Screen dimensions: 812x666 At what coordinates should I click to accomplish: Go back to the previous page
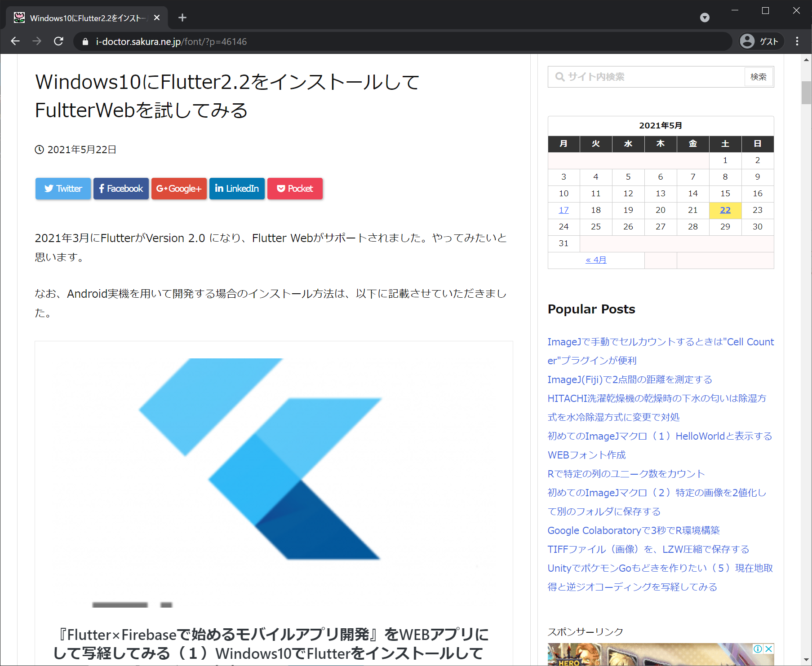tap(15, 41)
